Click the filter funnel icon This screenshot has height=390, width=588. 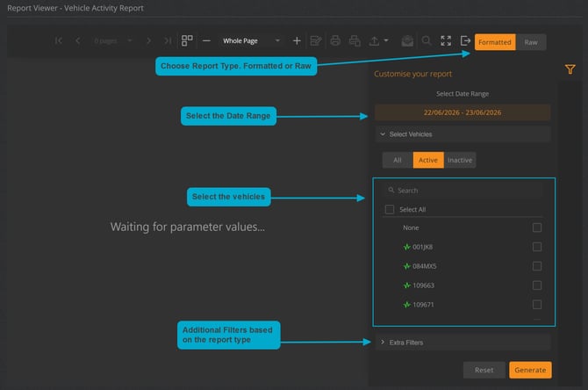(570, 69)
